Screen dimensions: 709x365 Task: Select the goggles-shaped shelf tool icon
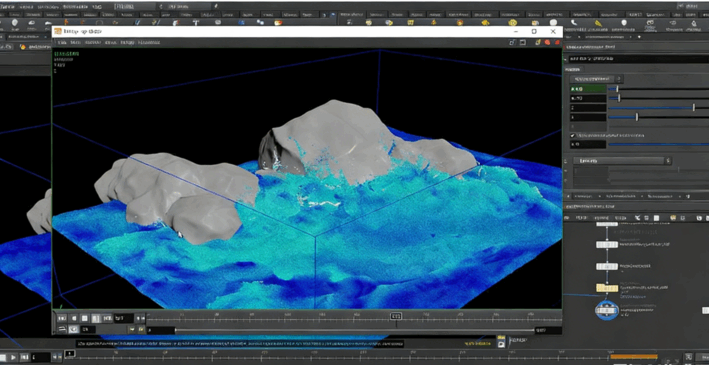click(651, 23)
